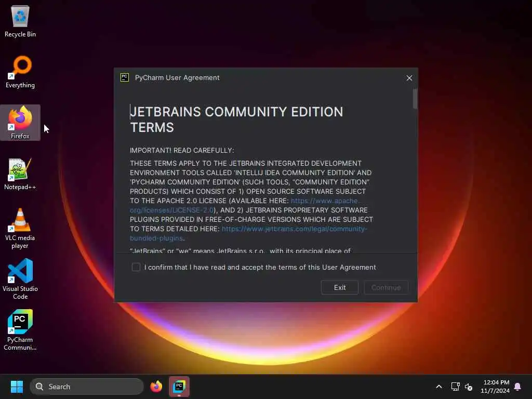Click the taskbar Search box
This screenshot has height=399, width=532.
[x=87, y=387]
